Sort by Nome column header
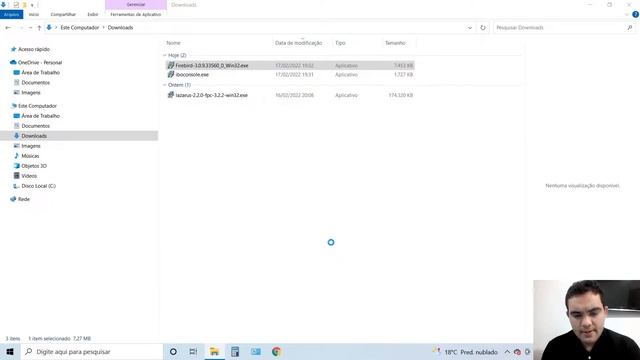The width and height of the screenshot is (640, 360). point(173,43)
